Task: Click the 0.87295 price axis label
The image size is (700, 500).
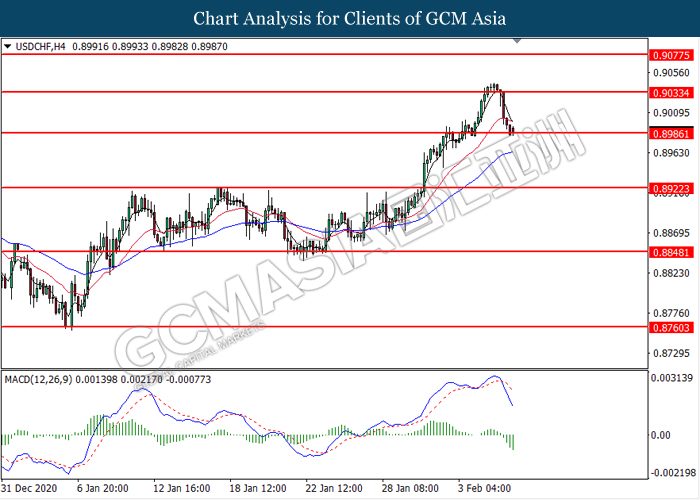Action: coord(668,354)
